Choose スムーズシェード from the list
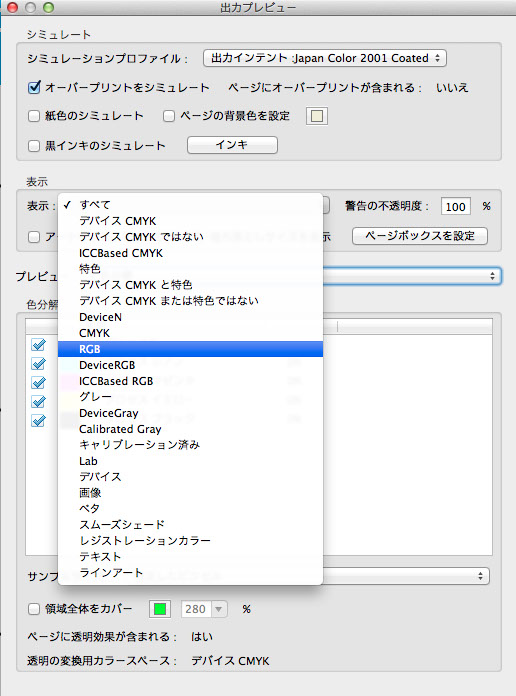 point(190,525)
